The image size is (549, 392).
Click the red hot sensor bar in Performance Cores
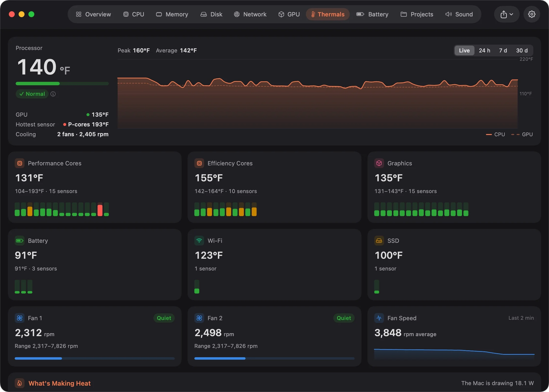click(100, 209)
